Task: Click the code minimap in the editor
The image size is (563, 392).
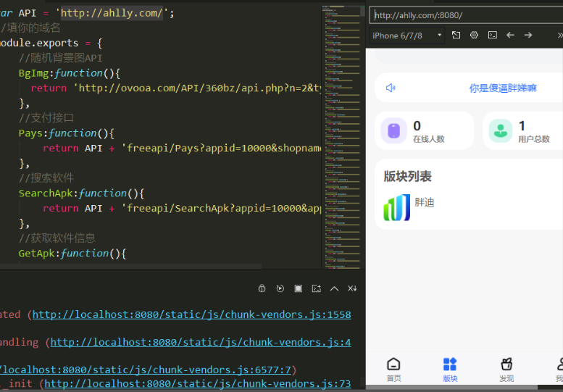Action: pos(340,130)
